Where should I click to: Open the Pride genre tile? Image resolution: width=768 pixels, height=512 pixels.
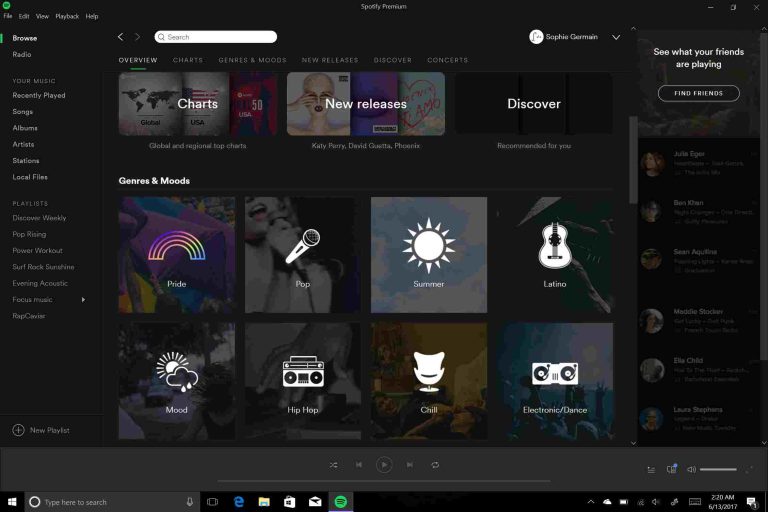tap(177, 255)
